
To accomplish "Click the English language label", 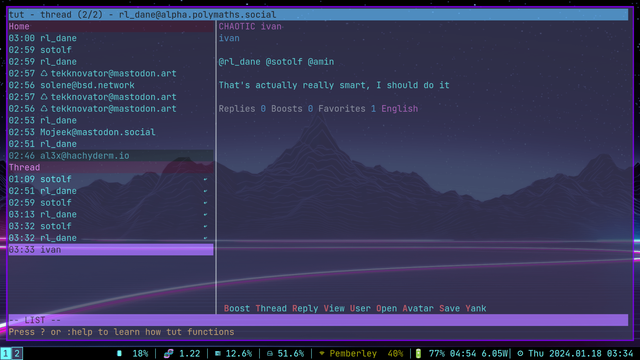I will click(400, 109).
